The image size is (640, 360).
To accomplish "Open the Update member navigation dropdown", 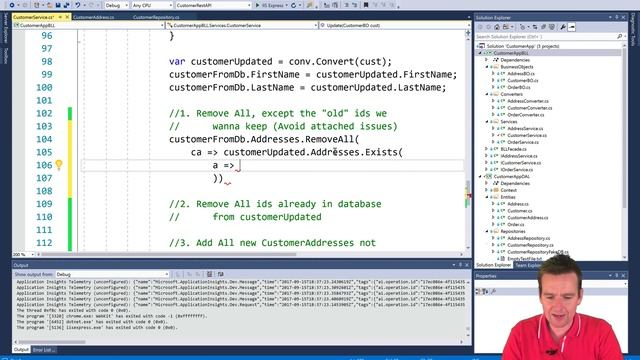I will (394, 25).
